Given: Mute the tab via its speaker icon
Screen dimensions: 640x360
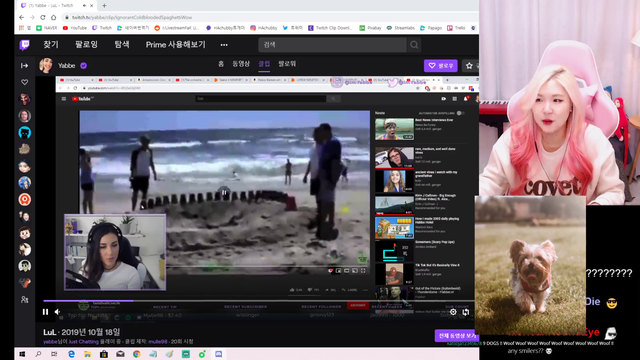Looking at the screenshot, I should pos(84,6).
